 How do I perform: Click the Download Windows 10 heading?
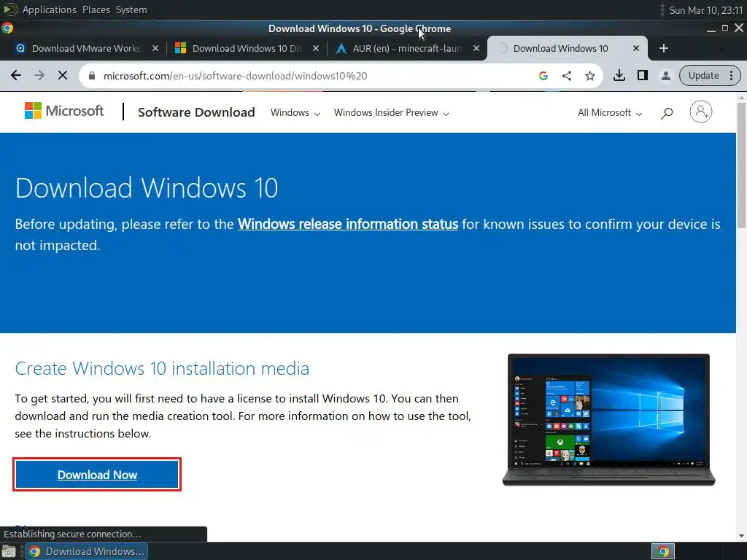coord(146,187)
